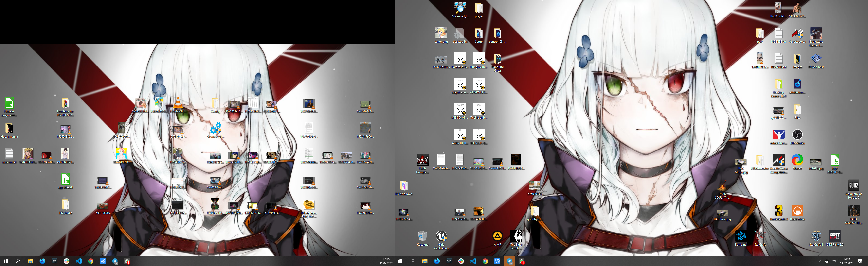Open Slack from the left taskbar

[x=66, y=261]
